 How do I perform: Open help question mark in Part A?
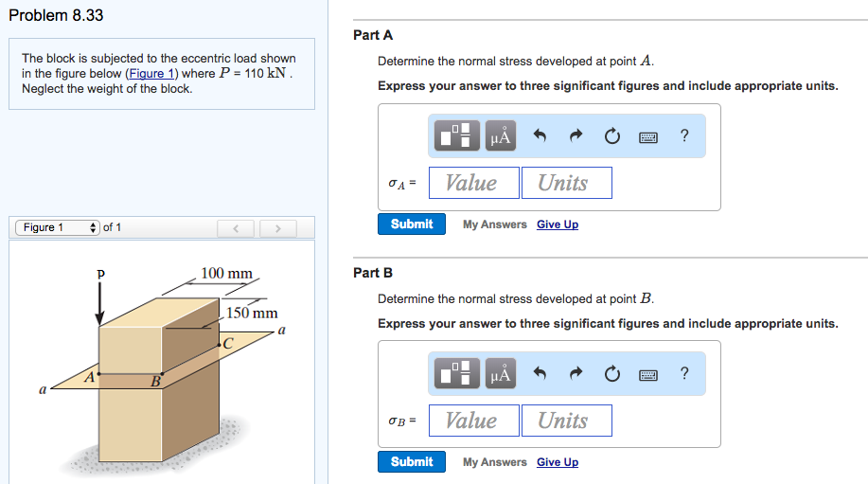click(x=684, y=135)
